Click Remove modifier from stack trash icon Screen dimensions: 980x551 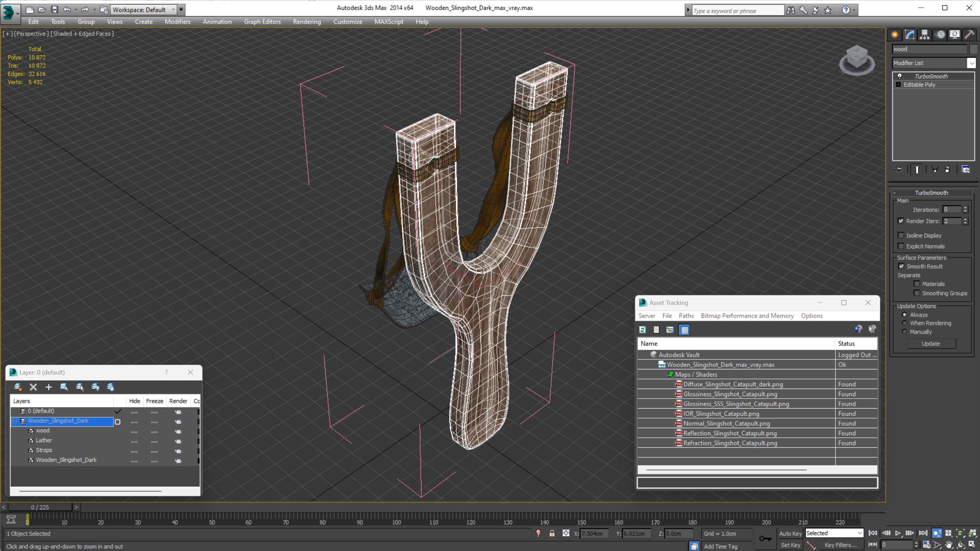947,170
